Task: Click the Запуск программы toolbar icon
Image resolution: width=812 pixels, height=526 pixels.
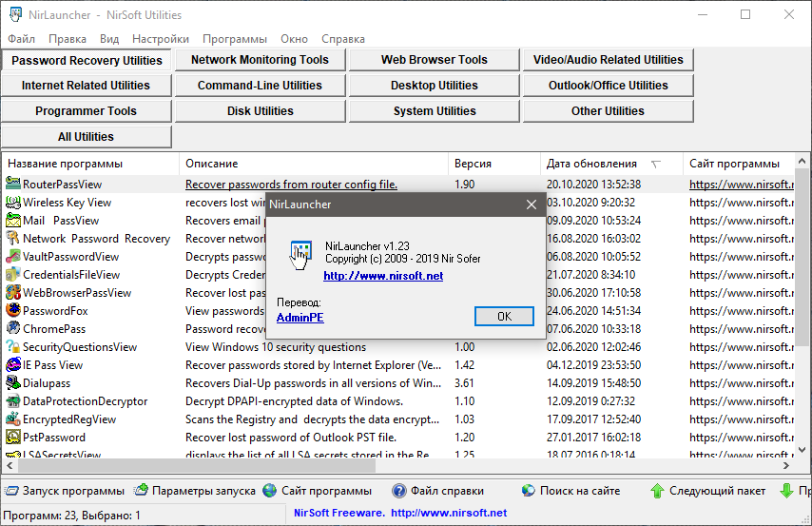Action: click(x=11, y=491)
